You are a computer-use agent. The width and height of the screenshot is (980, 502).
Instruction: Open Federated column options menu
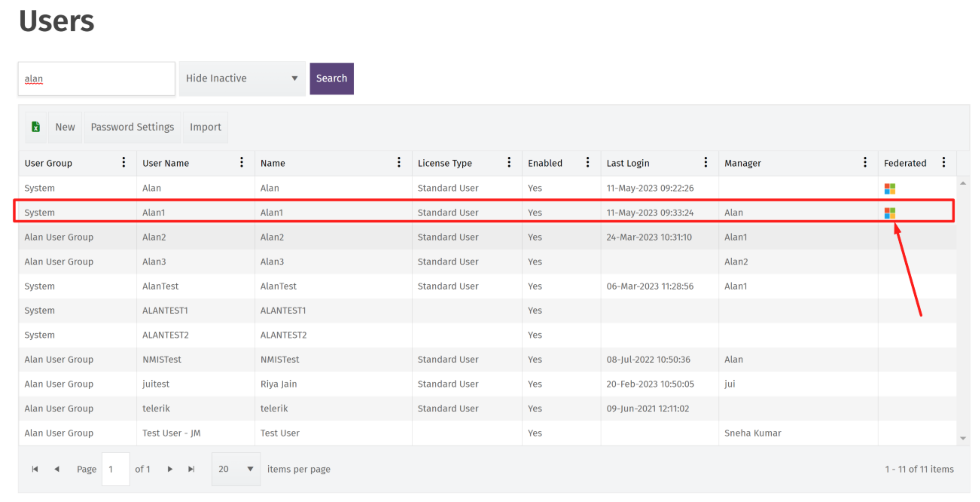(x=944, y=163)
